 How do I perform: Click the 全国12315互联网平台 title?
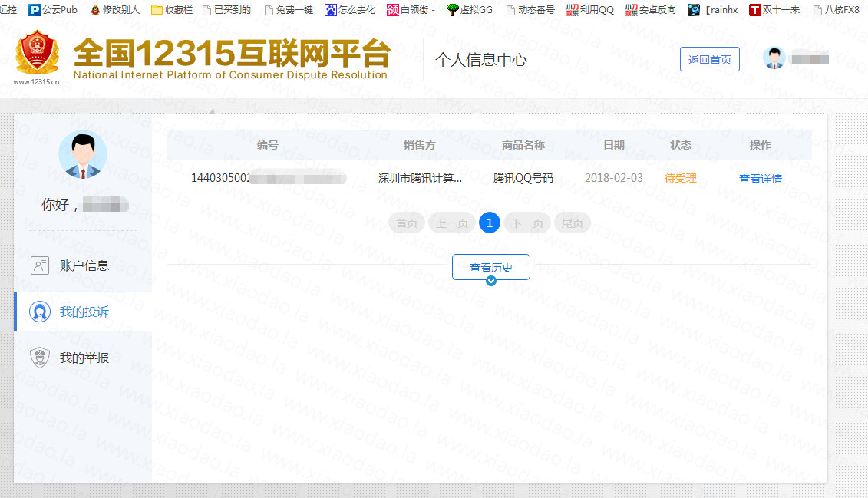[x=232, y=53]
